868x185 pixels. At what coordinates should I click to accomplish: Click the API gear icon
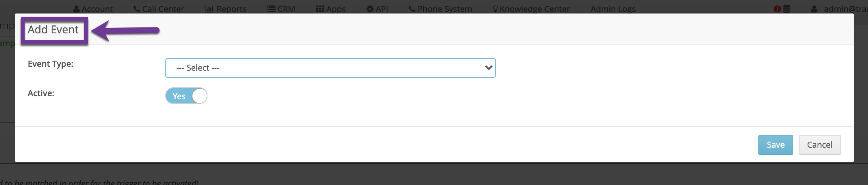pos(370,9)
